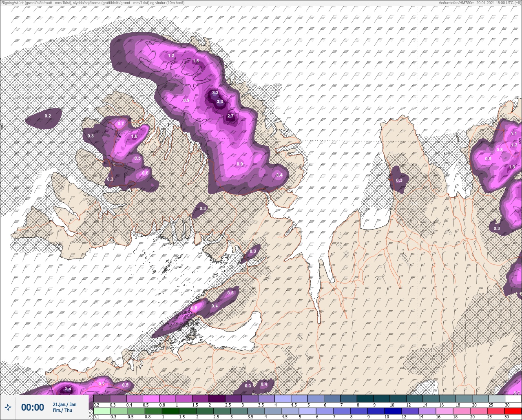Select the darkest purple 2 swatch, top legend row
This screenshot has height=420, width=522.
pos(217,398)
